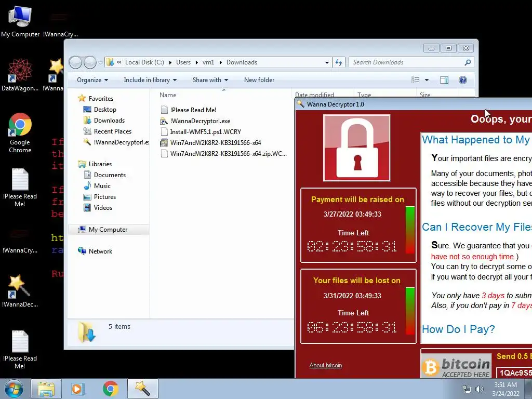This screenshot has width=532, height=399.
Task: Toggle the preview pane icon
Action: tap(444, 80)
